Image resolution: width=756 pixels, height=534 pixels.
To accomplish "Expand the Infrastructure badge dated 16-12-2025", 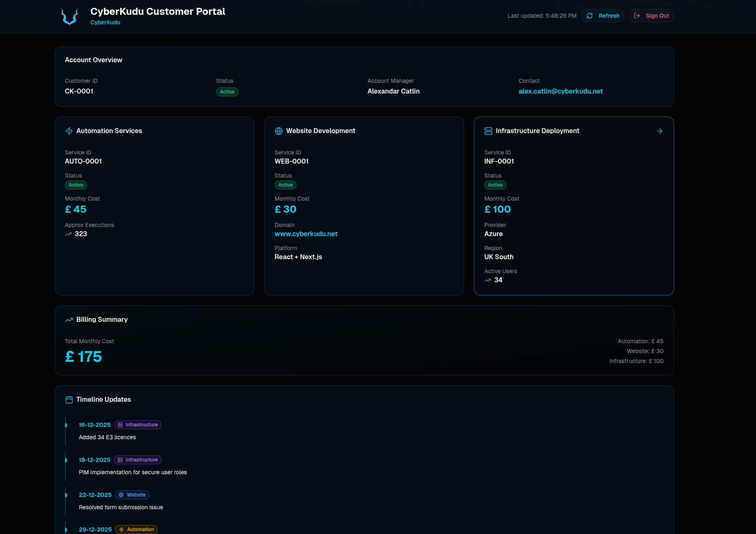I will (138, 425).
